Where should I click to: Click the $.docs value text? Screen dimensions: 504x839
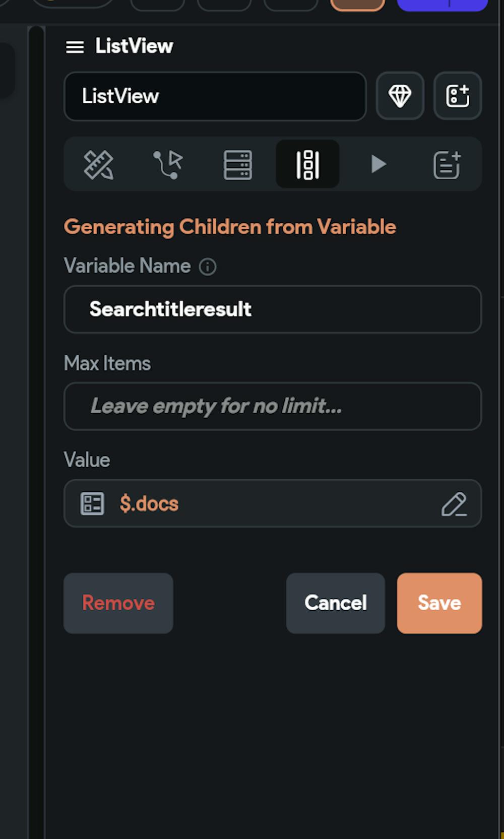coord(149,504)
